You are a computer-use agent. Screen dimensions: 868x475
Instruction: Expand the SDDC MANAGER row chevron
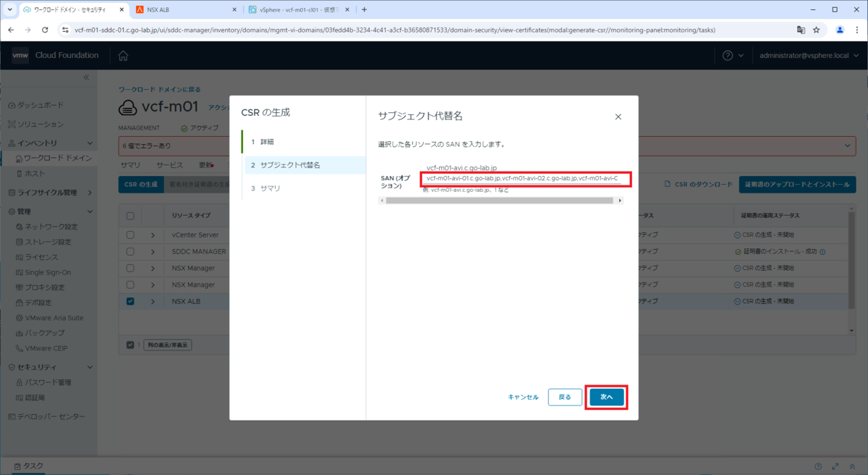tap(153, 251)
